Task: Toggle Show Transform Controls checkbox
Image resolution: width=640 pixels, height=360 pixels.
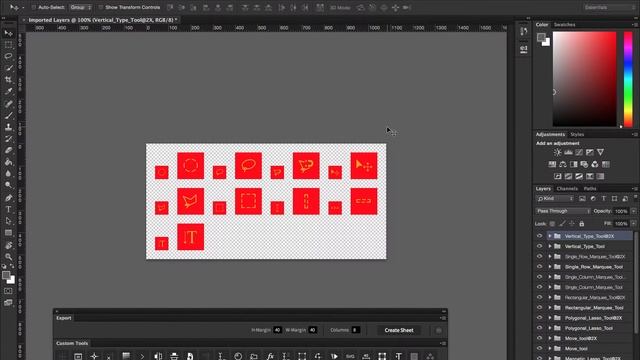Action: [x=100, y=7]
